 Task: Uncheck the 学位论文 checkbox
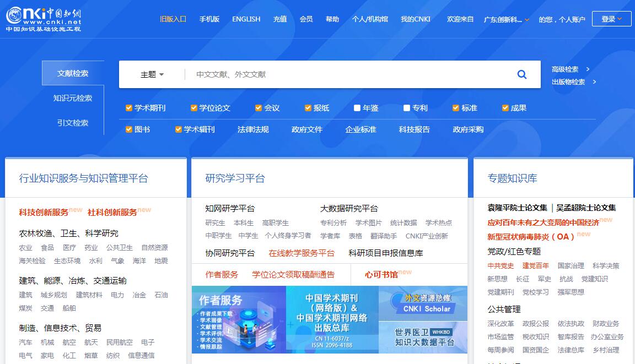pyautogui.click(x=193, y=108)
